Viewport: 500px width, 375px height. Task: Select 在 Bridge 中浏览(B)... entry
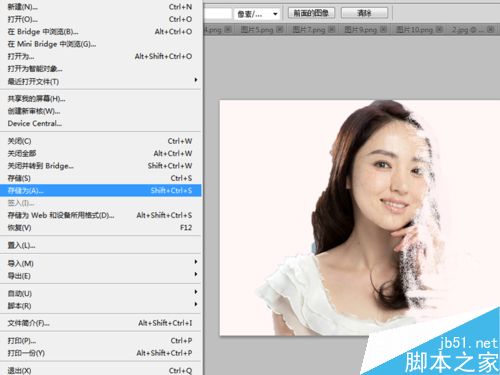coord(100,31)
